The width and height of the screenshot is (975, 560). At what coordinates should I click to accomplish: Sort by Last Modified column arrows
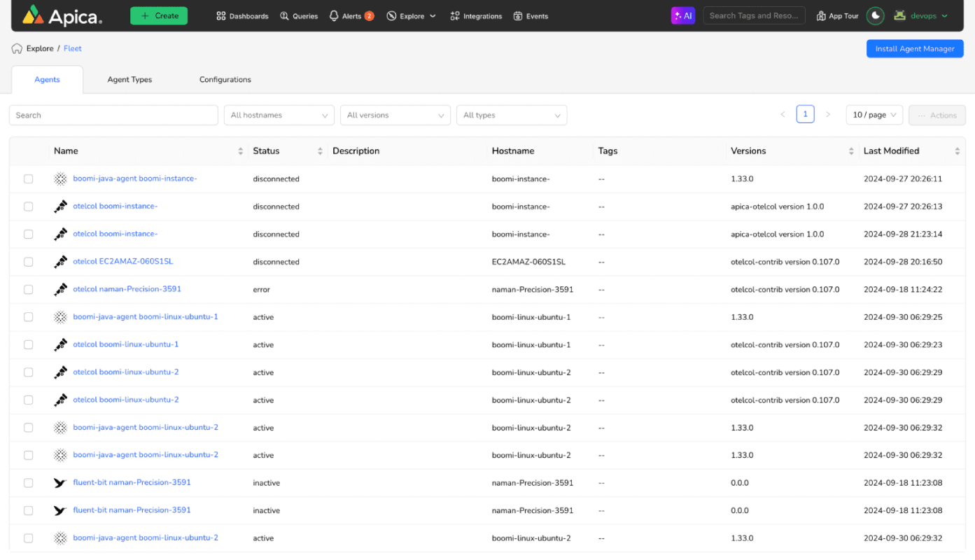point(957,151)
